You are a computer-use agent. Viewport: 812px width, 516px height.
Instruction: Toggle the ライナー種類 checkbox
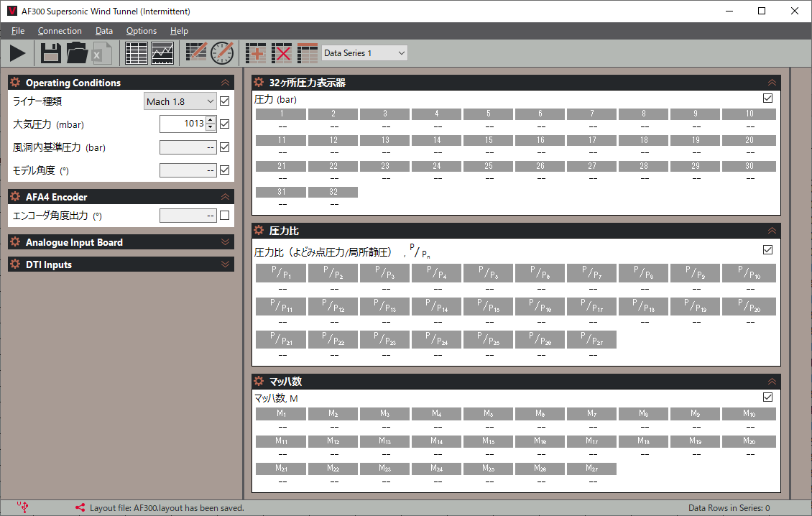(x=224, y=101)
